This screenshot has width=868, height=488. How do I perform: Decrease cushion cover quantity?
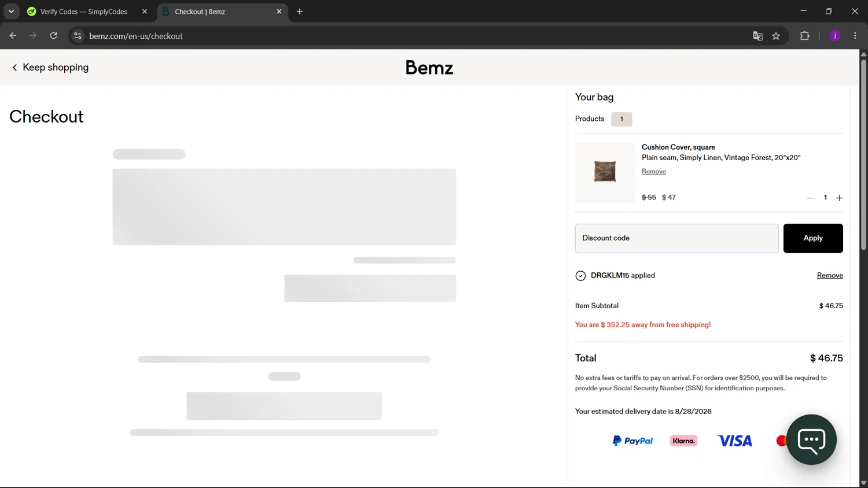pyautogui.click(x=811, y=198)
